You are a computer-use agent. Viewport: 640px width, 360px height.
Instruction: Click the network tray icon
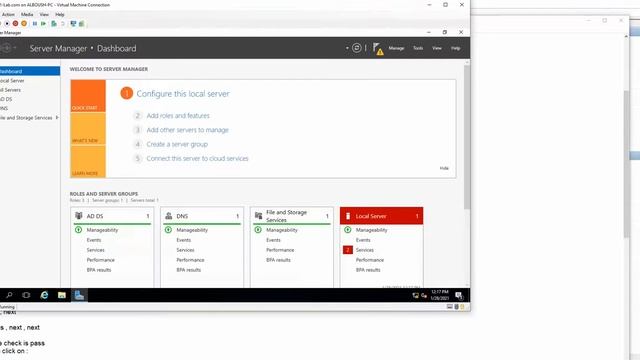[x=415, y=296]
